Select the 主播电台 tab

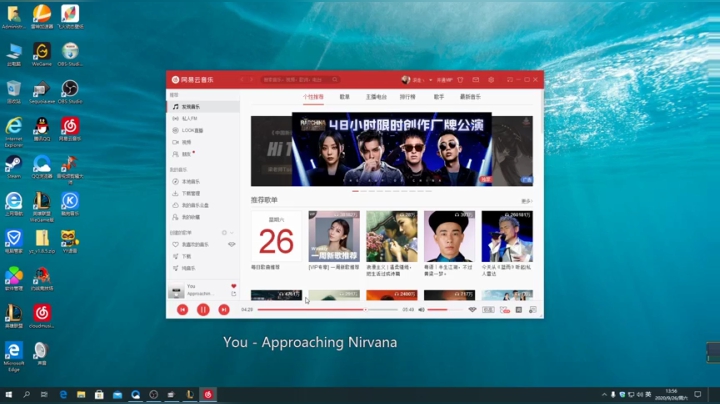pos(376,97)
